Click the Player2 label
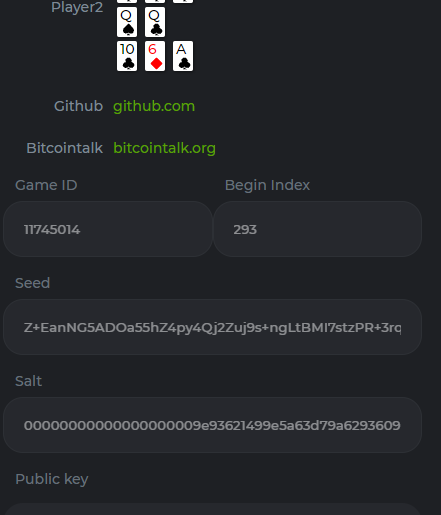 [x=77, y=7]
